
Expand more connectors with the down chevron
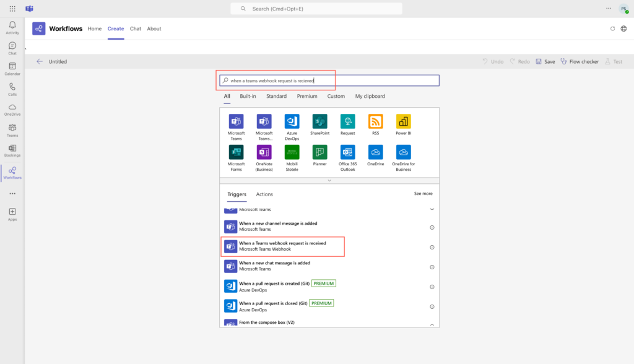[329, 181]
